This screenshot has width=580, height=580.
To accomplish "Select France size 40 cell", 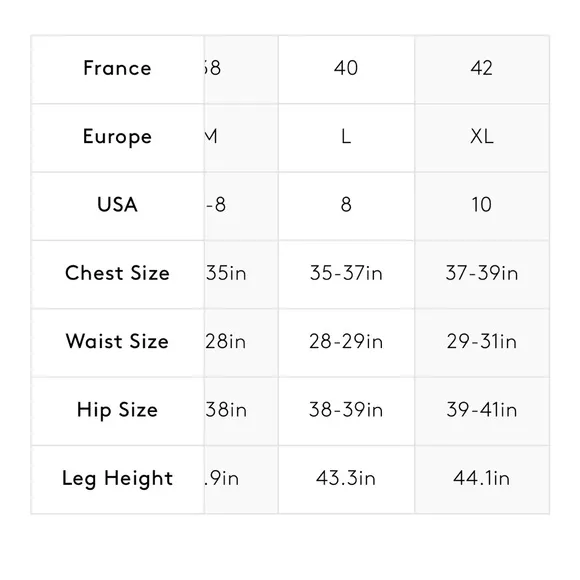I will [346, 70].
